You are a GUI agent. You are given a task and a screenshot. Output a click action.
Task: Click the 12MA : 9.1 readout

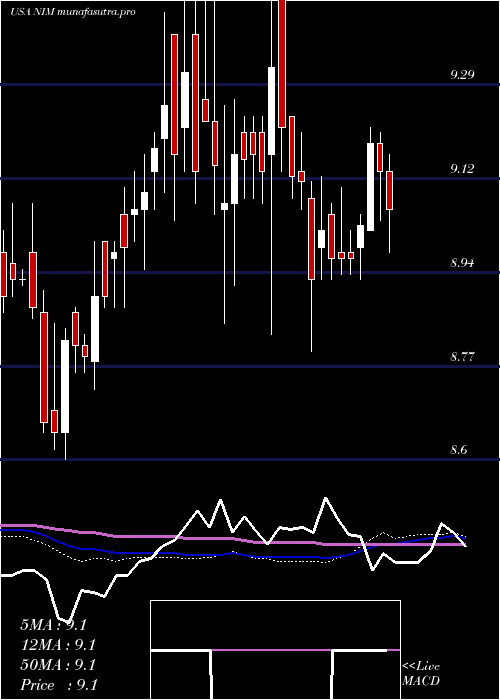[58, 645]
